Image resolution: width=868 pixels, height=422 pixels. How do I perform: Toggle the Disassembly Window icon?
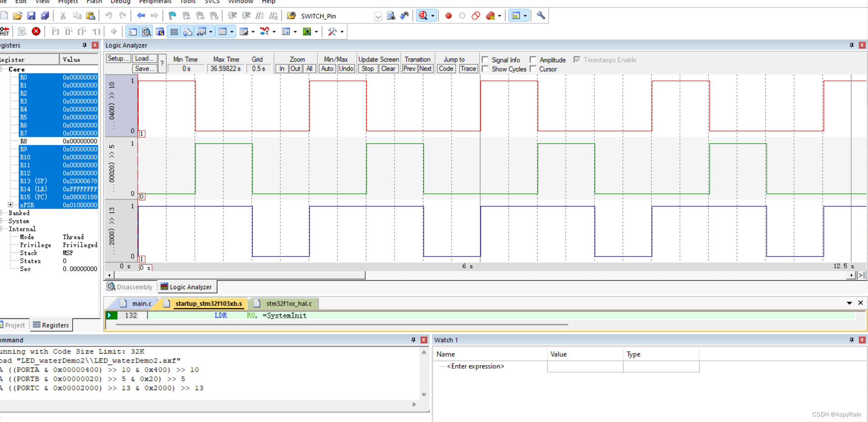(146, 31)
